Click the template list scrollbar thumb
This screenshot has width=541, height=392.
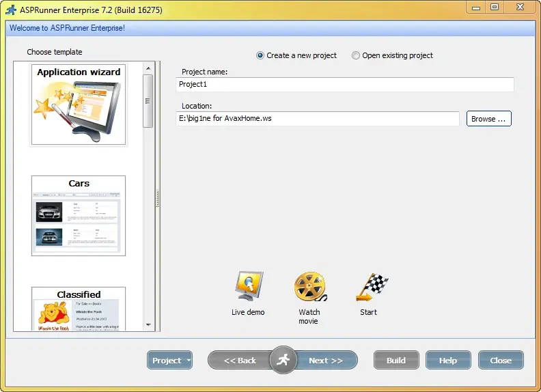click(x=148, y=101)
